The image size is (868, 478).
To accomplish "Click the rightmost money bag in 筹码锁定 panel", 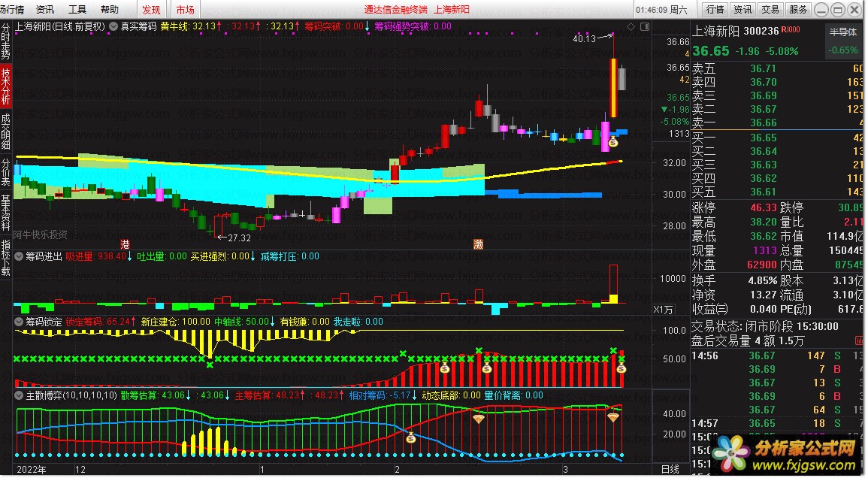I will (x=621, y=368).
